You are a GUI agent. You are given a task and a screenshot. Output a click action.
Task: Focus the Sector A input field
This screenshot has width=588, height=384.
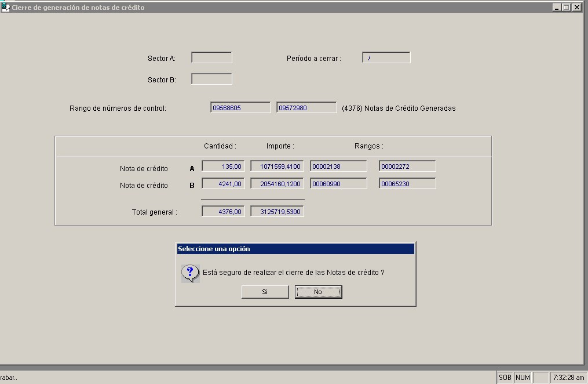tap(211, 57)
